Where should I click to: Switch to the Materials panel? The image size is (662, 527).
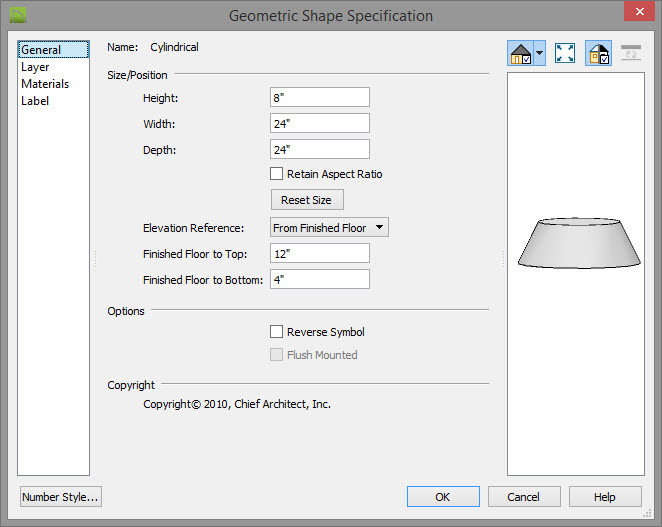point(45,84)
